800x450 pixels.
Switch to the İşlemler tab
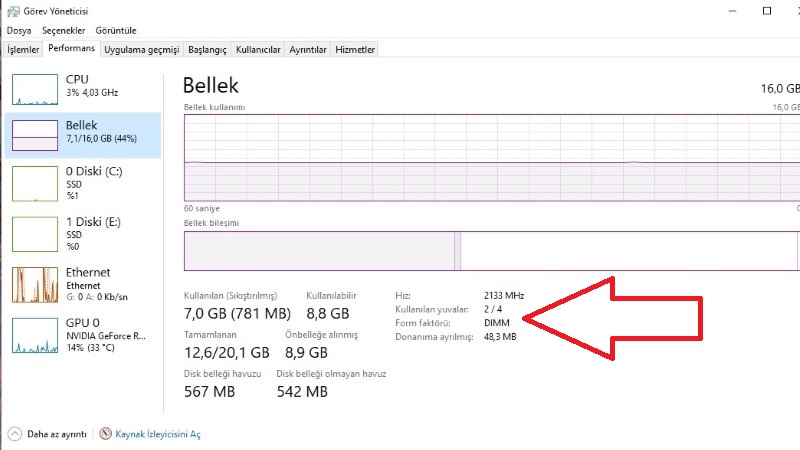click(x=23, y=49)
